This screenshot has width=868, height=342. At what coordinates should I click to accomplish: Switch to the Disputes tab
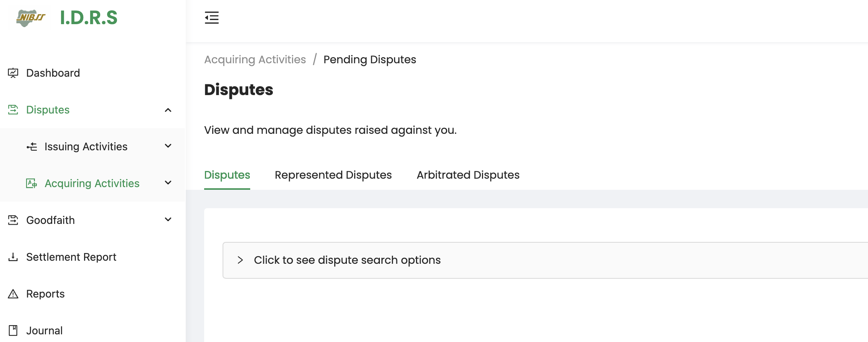(227, 175)
